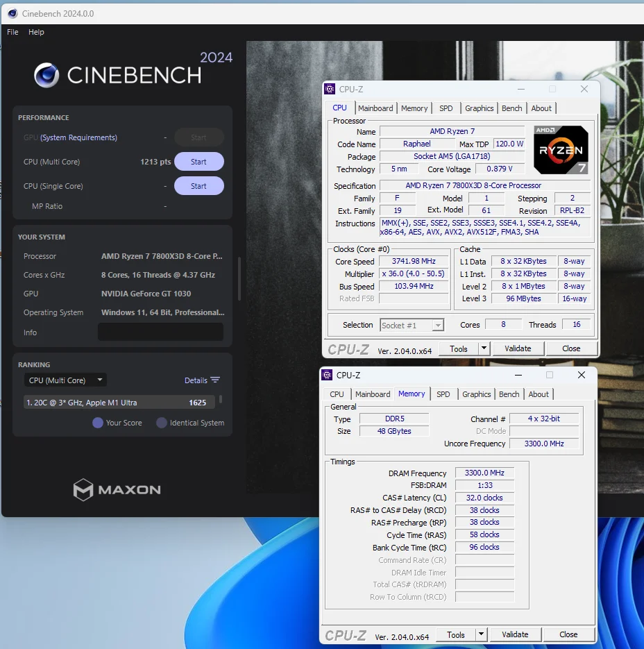This screenshot has width=644, height=649.
Task: Switch to Graphics tab in upper CPU-Z
Action: coord(479,108)
